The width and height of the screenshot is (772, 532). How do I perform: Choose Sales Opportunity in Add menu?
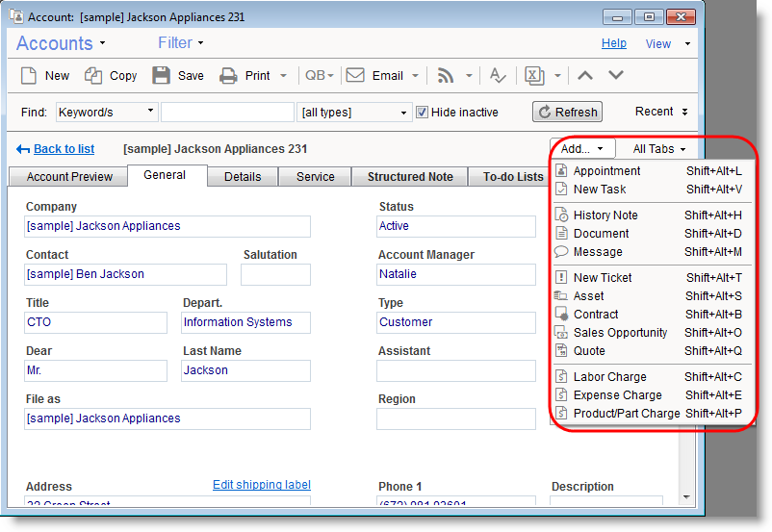pyautogui.click(x=620, y=333)
